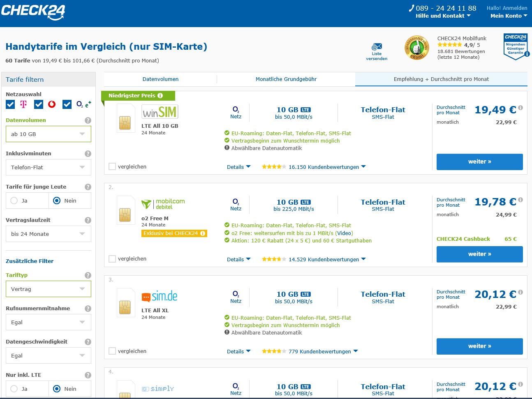This screenshot has width=532, height=399.
Task: Click the CHECK24 Mobilfunk rating stars
Action: click(449, 45)
